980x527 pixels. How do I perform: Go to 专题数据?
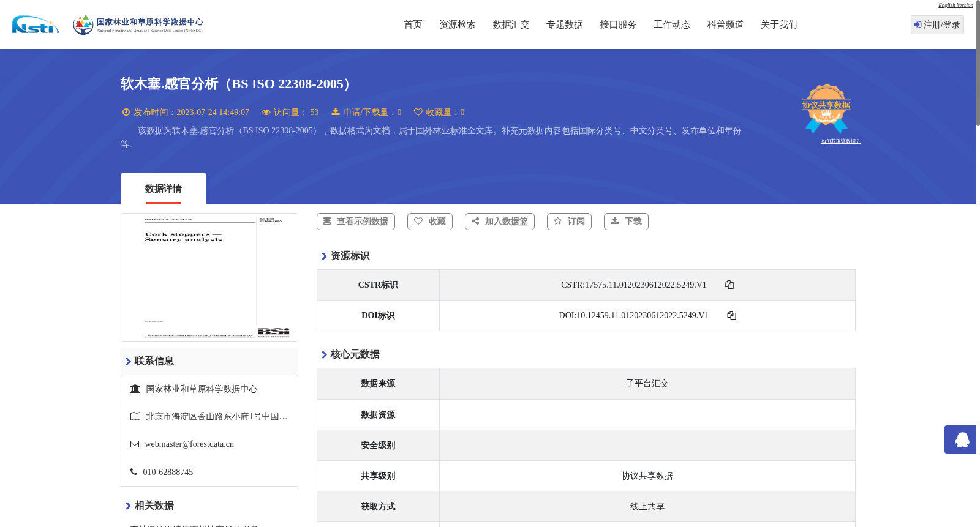[x=565, y=24]
